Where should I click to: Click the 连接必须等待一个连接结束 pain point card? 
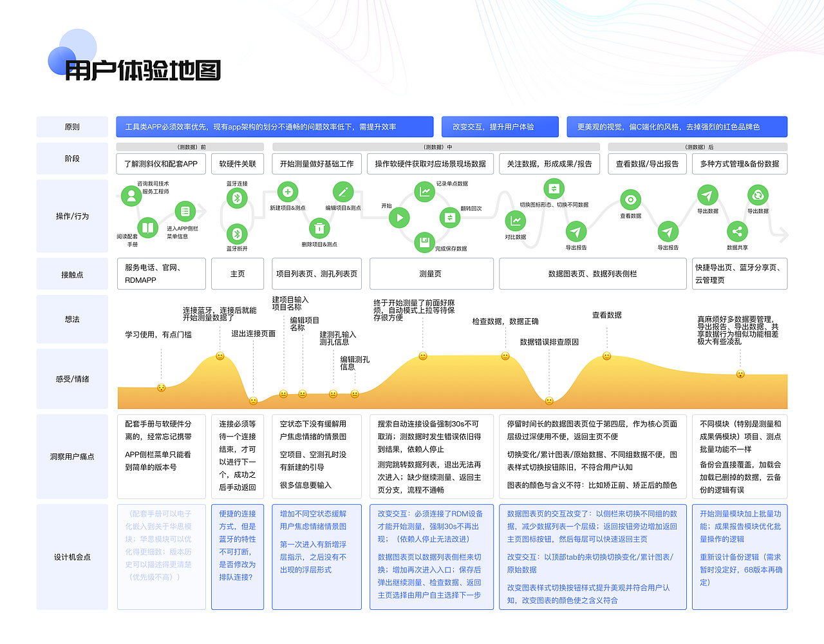(x=238, y=457)
